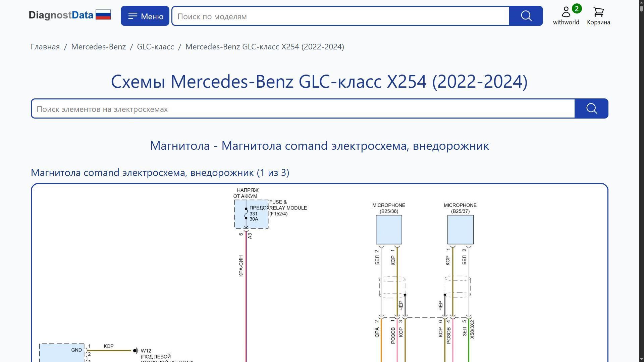Click the MICROPHONE (B25/36) component box
Image resolution: width=644 pixels, height=362 pixels.
pyautogui.click(x=389, y=230)
